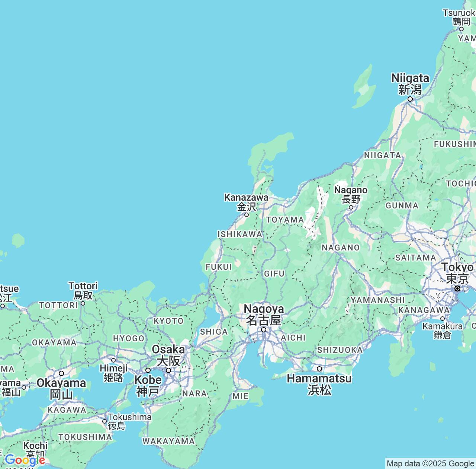Click the Tottori city marker dot
Screen dimensions: 476x469
tap(83, 303)
